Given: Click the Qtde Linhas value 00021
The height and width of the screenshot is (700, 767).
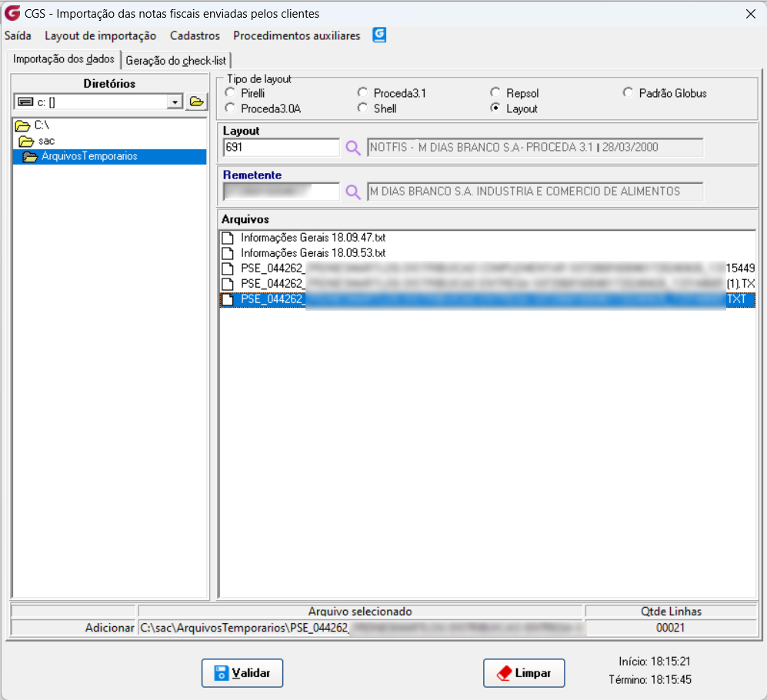Looking at the screenshot, I should click(x=671, y=628).
